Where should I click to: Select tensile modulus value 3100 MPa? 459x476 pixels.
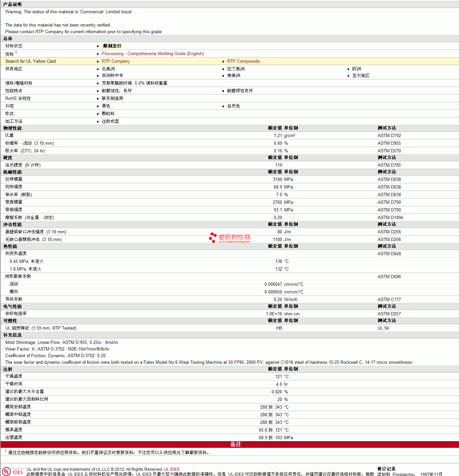[x=283, y=180]
